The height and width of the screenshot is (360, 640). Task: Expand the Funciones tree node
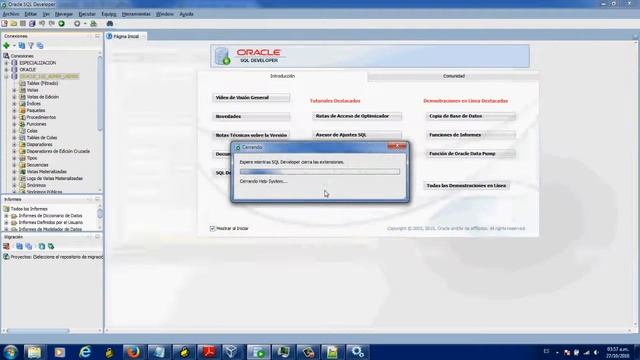(14, 124)
